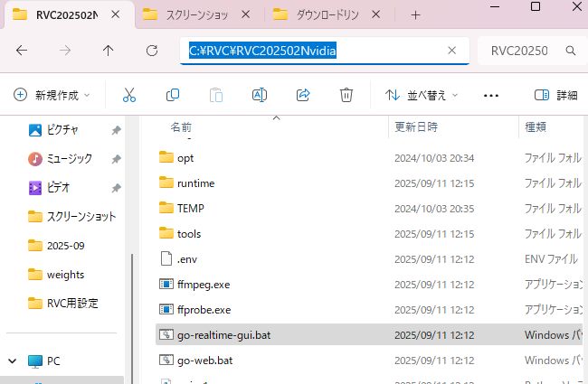Go up one folder level
This screenshot has width=588, height=384.
(x=109, y=51)
